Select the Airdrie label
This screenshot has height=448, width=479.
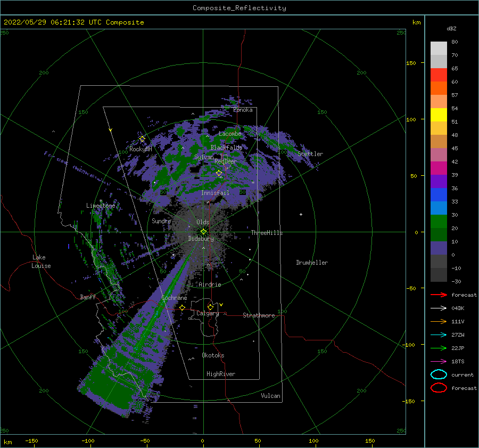[x=210, y=284]
